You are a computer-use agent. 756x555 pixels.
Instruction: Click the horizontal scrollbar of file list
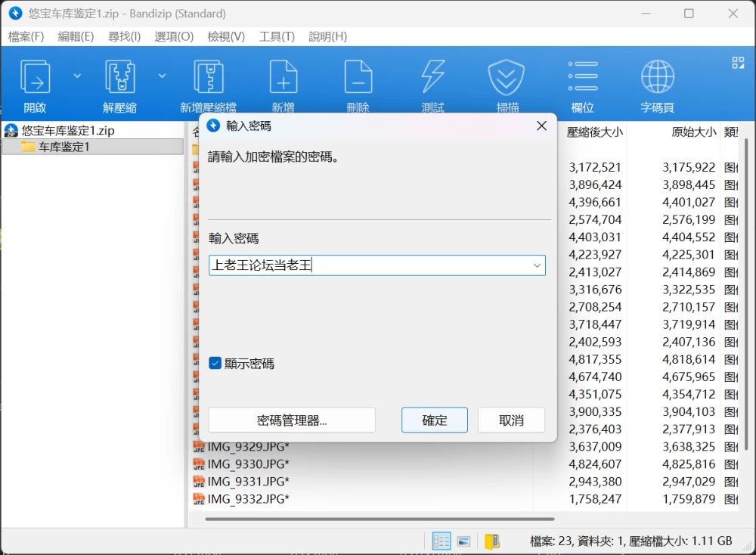(380, 519)
